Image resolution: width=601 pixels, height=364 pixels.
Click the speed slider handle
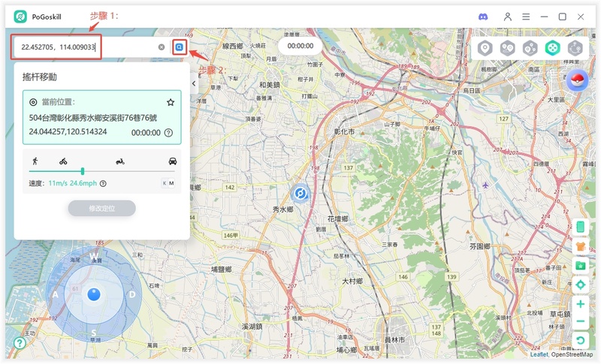pyautogui.click(x=83, y=171)
